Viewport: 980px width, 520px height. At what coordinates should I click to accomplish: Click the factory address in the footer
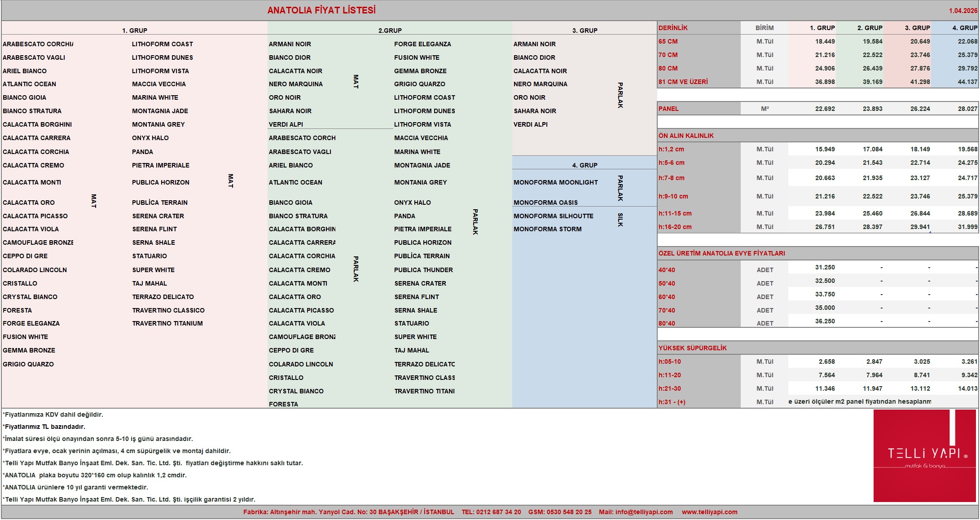tap(349, 512)
